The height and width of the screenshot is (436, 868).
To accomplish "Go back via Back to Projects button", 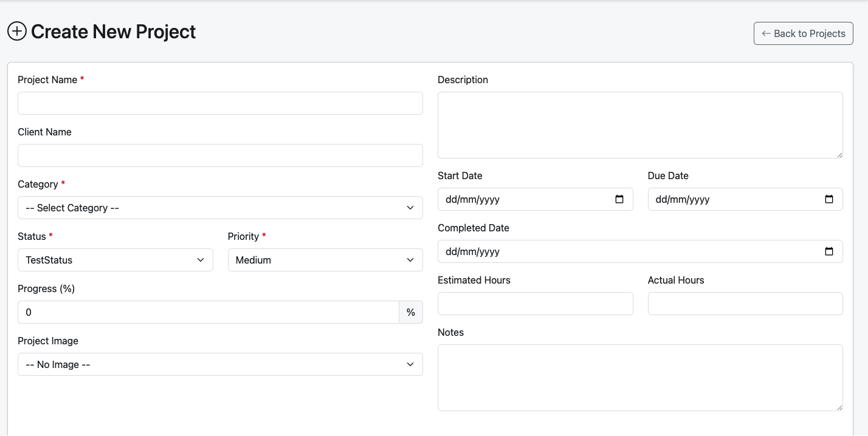I will [804, 33].
